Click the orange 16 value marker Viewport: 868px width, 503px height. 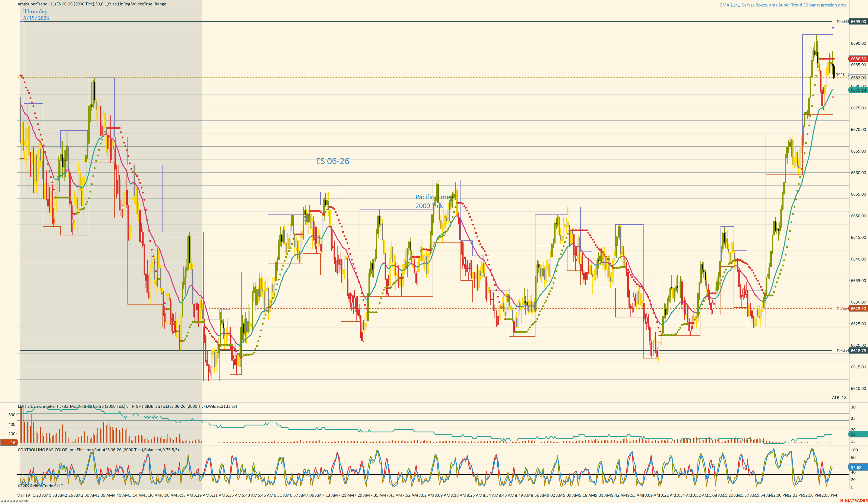click(x=9, y=443)
